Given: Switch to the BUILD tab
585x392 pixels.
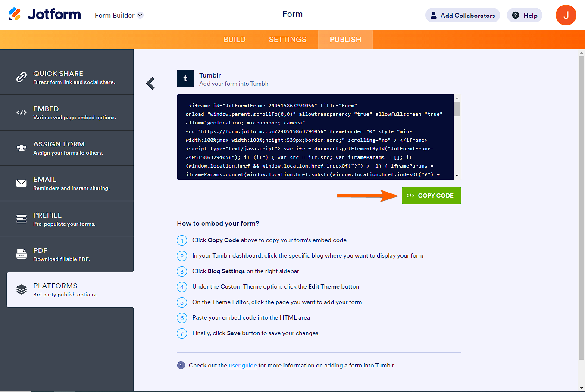Looking at the screenshot, I should pyautogui.click(x=235, y=40).
